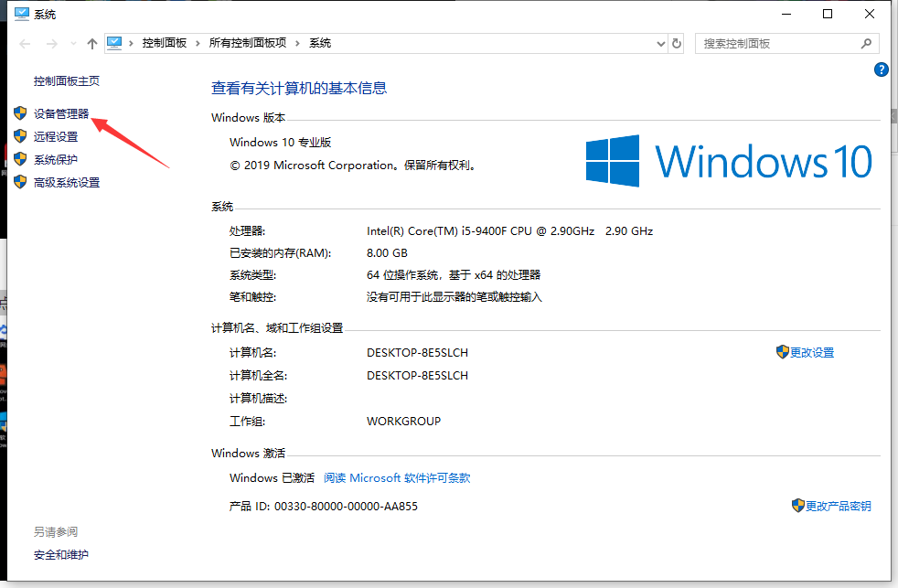Click the shield icon beside 高级系统设置
The height and width of the screenshot is (588, 898).
20,182
